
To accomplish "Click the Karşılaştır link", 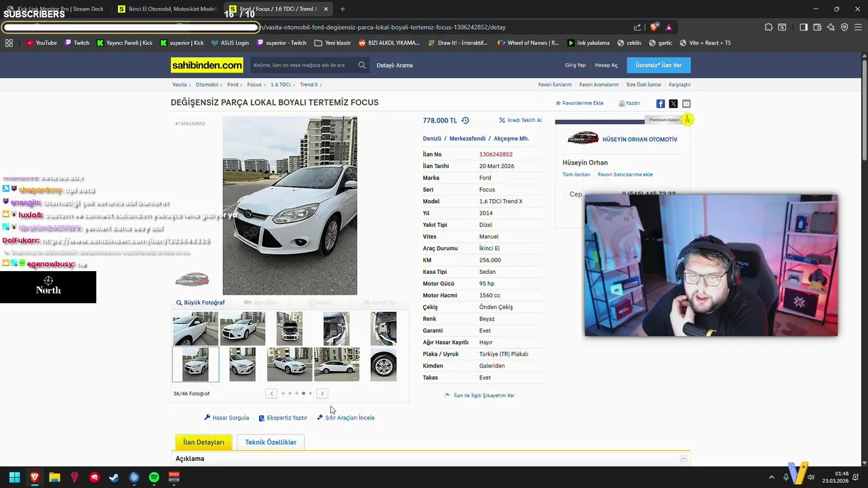I will pyautogui.click(x=679, y=85).
